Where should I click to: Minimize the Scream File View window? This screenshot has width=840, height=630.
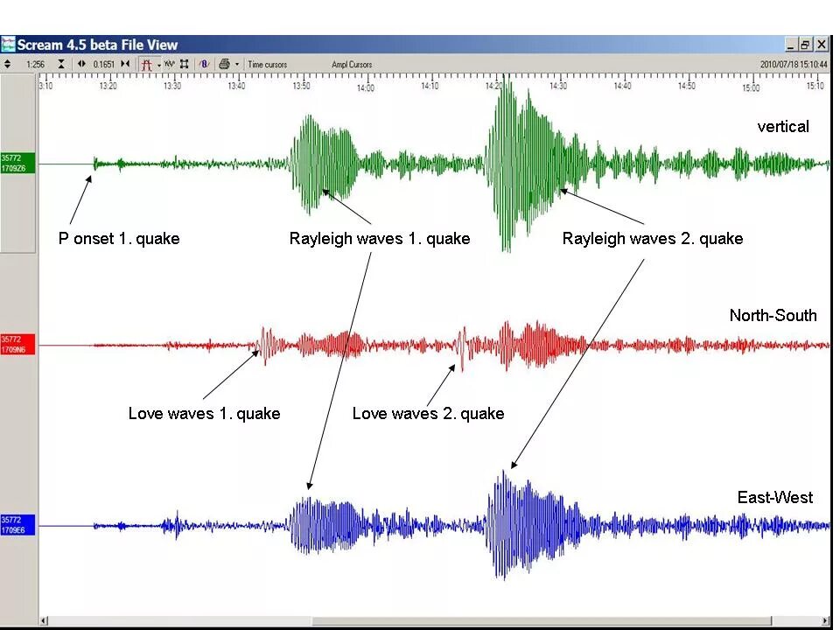pos(791,44)
